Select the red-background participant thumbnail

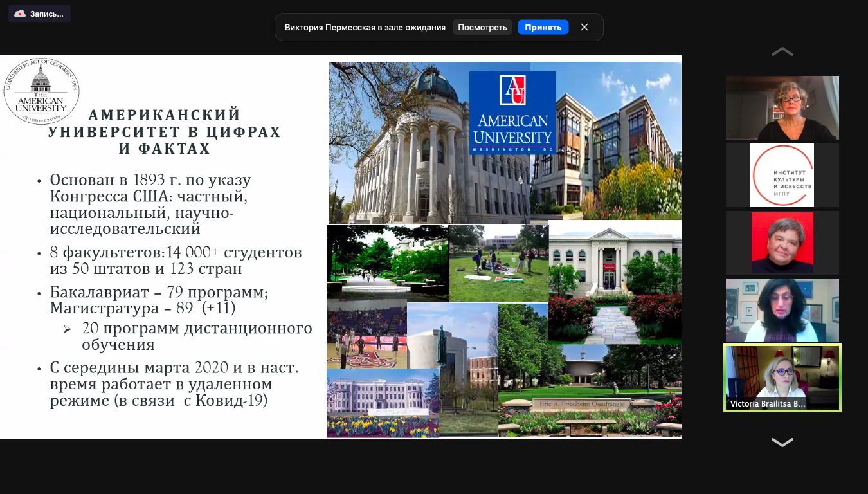pyautogui.click(x=782, y=242)
